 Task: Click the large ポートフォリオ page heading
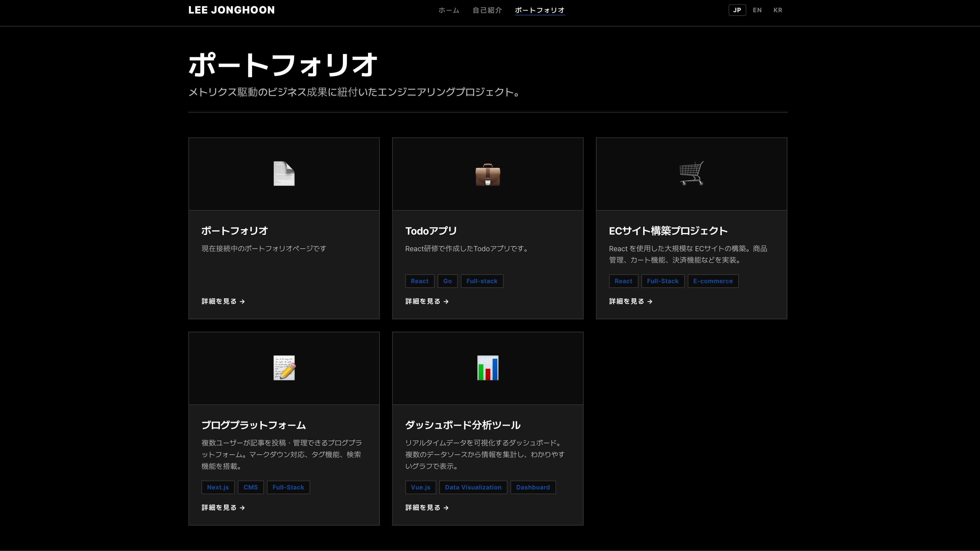point(283,65)
